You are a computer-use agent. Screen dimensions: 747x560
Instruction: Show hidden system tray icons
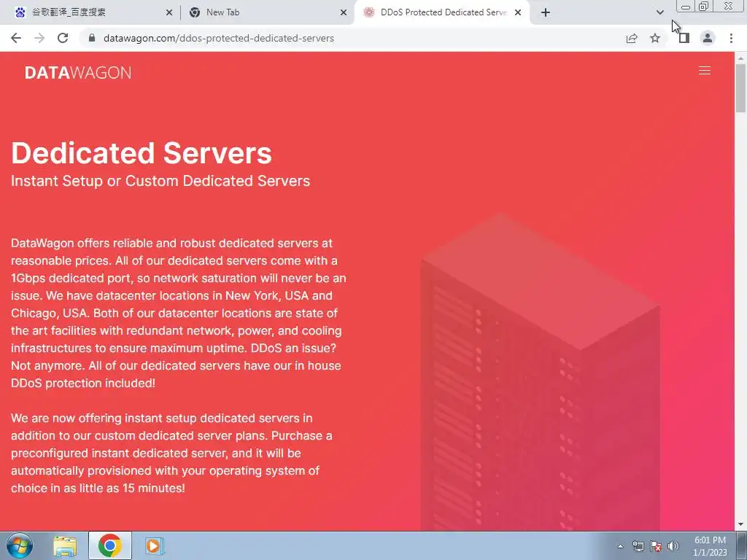click(x=620, y=546)
